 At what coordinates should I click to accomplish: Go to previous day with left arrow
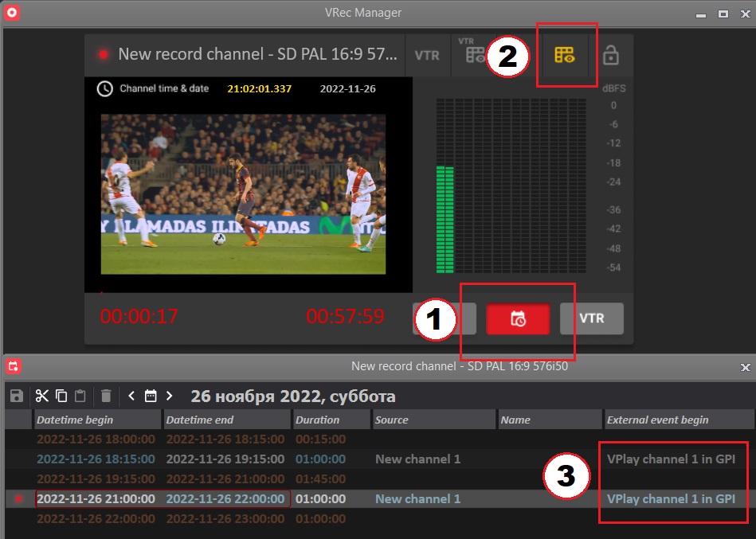(131, 396)
